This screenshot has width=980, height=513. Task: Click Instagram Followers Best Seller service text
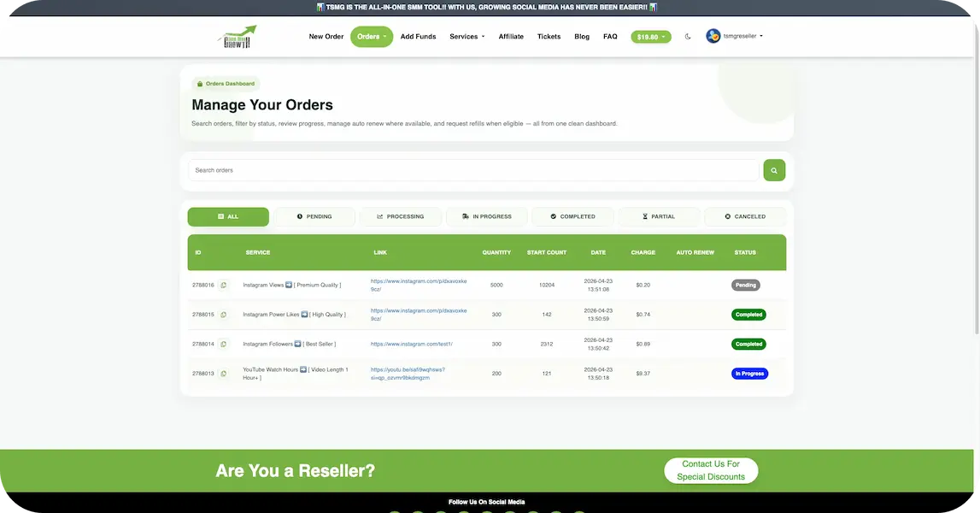290,344
